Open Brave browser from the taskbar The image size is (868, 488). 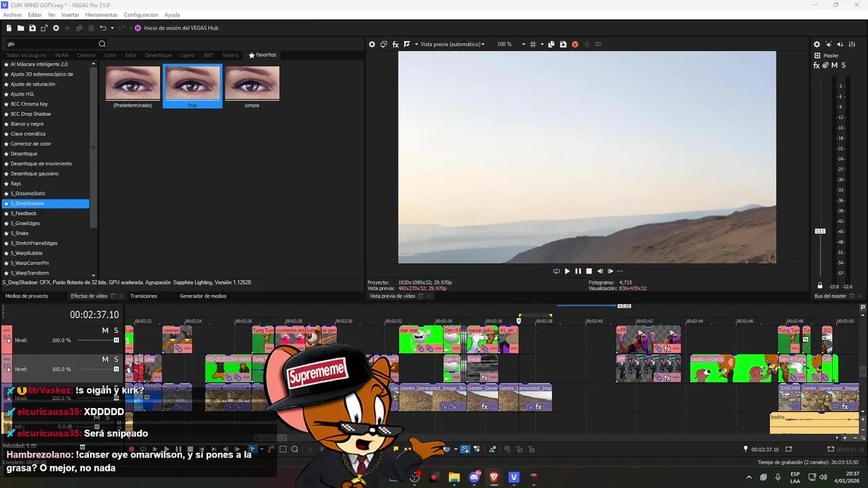click(x=494, y=477)
